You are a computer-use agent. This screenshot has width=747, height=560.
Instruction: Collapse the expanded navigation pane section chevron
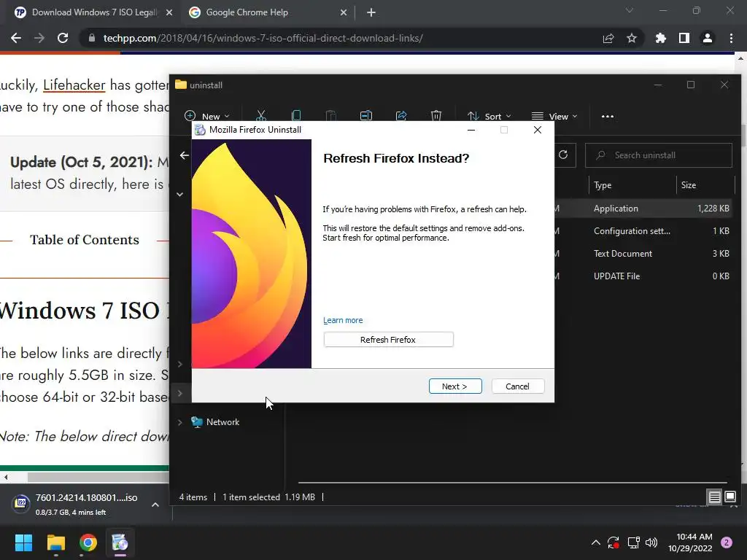pyautogui.click(x=179, y=194)
